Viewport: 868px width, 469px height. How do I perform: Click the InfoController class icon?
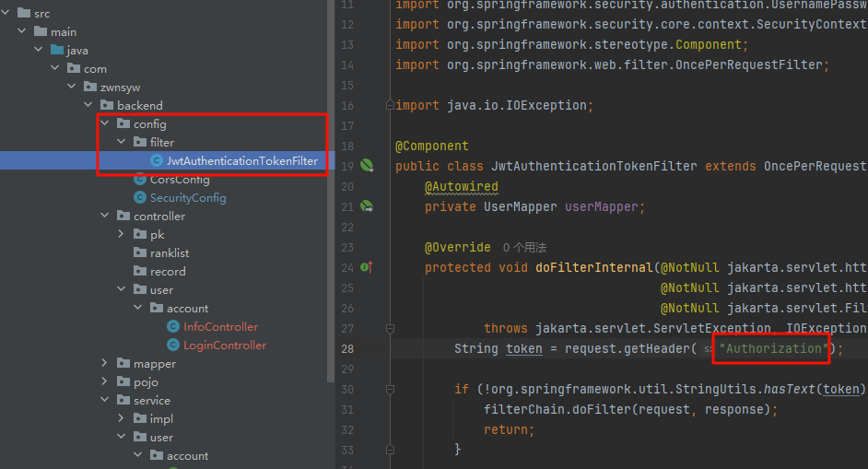click(x=173, y=326)
